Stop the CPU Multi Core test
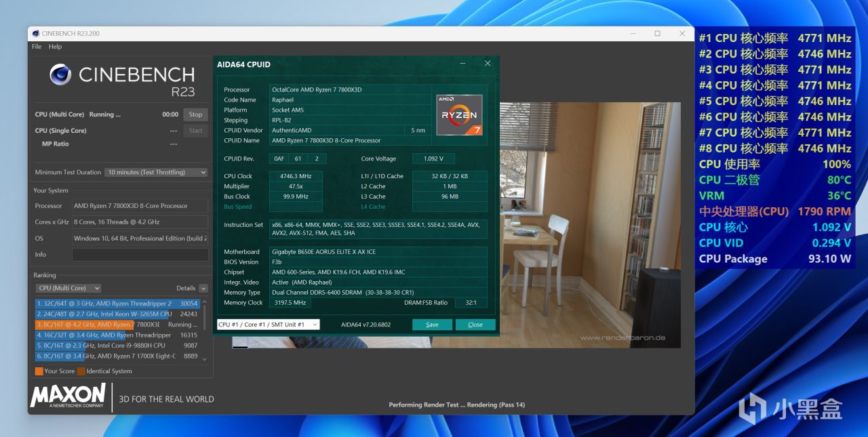Screen dimensions: 868x437 (x=195, y=115)
